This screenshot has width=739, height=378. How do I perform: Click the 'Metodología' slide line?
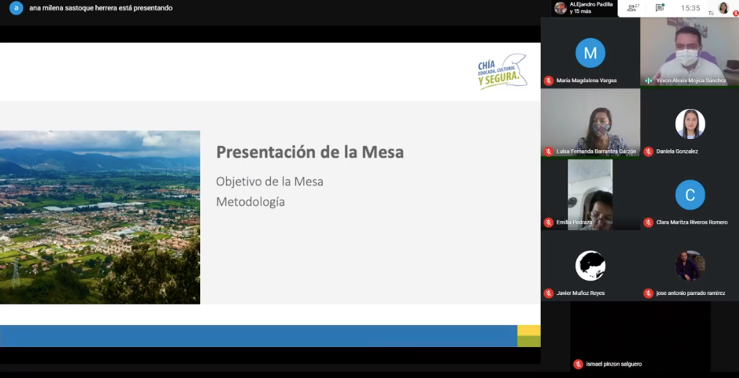250,202
